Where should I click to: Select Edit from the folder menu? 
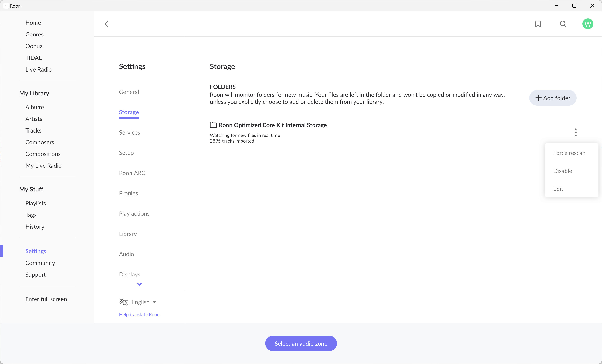pyautogui.click(x=558, y=189)
